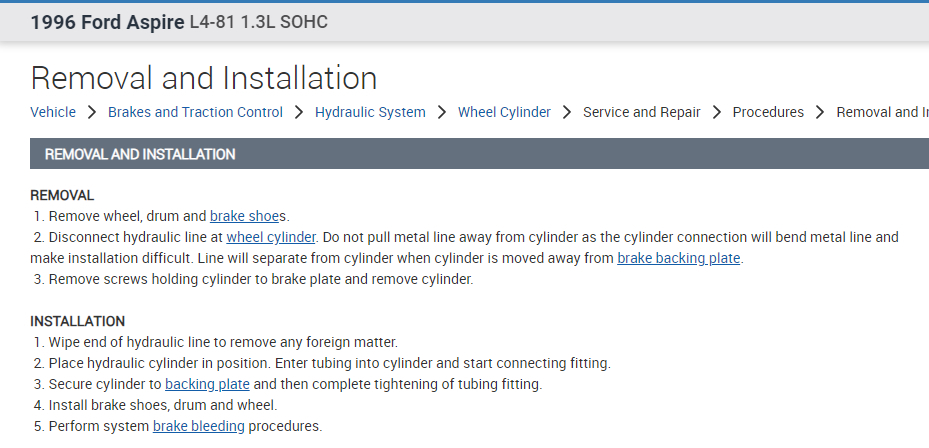Open the brake backing plate link
This screenshot has width=929, height=448.
coord(679,258)
